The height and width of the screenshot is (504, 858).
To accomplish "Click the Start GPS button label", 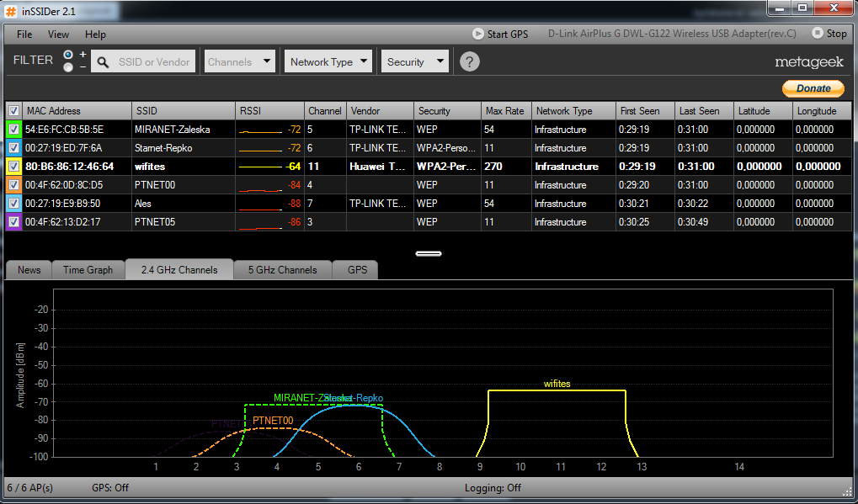I will click(508, 34).
